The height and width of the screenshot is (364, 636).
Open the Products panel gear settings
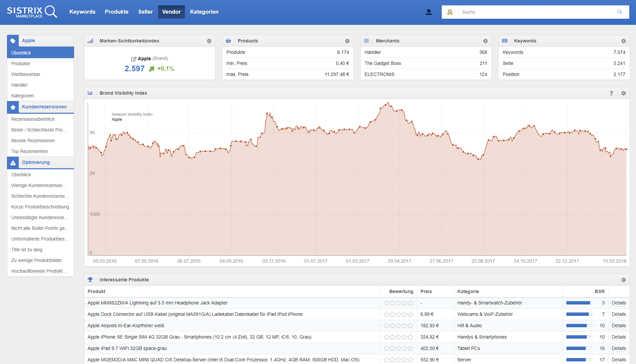347,41
